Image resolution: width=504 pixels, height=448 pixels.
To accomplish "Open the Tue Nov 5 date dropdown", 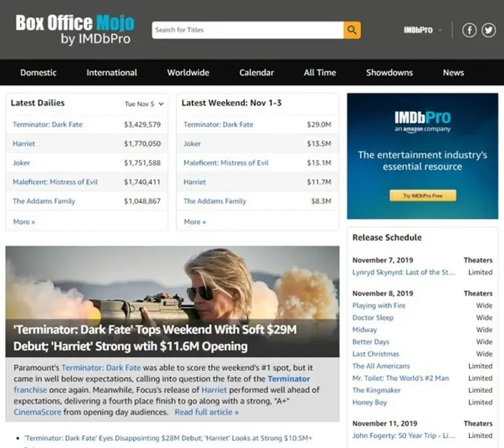I will click(x=144, y=104).
